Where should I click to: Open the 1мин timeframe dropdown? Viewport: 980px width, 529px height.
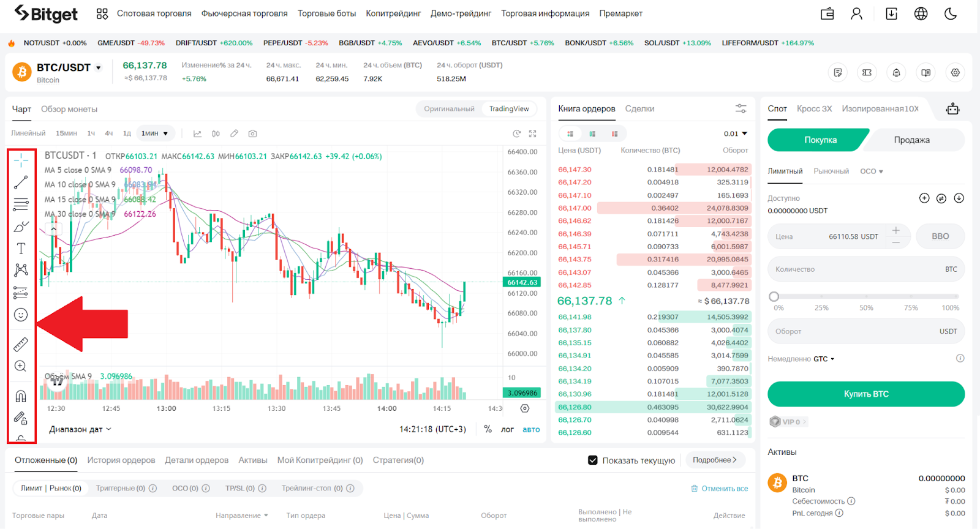tap(155, 133)
